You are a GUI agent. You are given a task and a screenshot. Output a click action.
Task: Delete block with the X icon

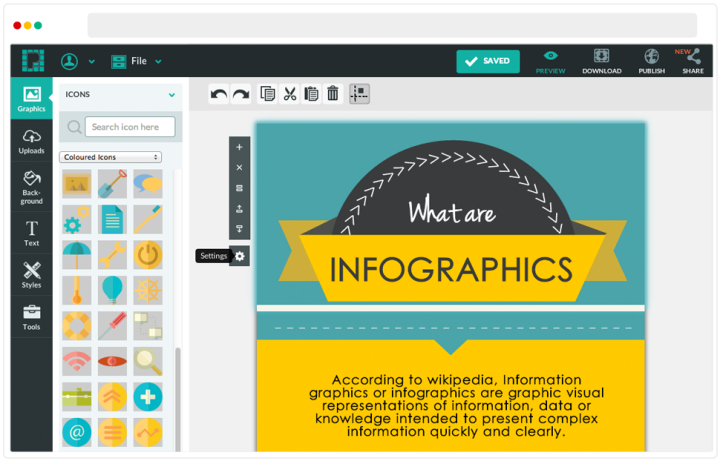pos(239,168)
